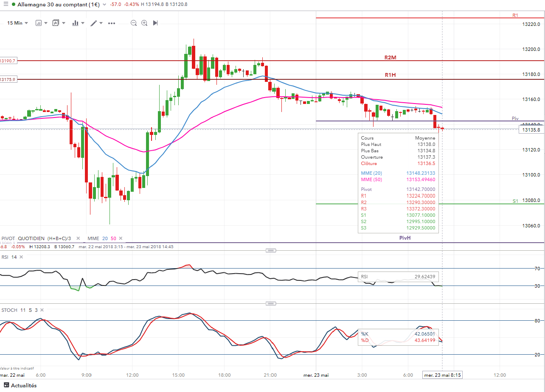Click the R1 resistance label at top
The width and height of the screenshot is (545, 392).
coord(515,15)
